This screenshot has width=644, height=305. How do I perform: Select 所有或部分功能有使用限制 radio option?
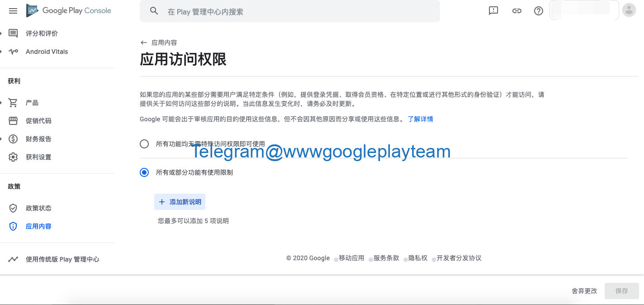[144, 172]
